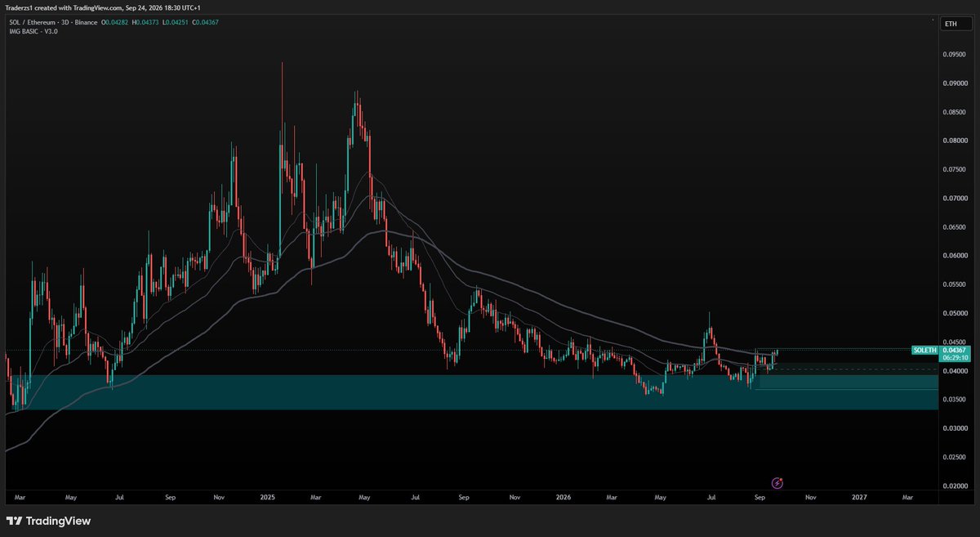
Task: Click the 0.05000 price axis label
Action: coord(956,313)
